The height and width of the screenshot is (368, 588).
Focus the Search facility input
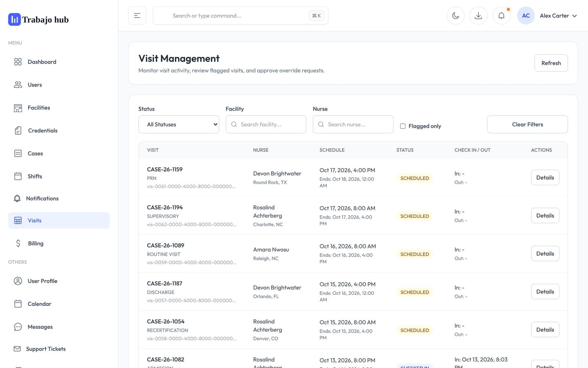[266, 124]
